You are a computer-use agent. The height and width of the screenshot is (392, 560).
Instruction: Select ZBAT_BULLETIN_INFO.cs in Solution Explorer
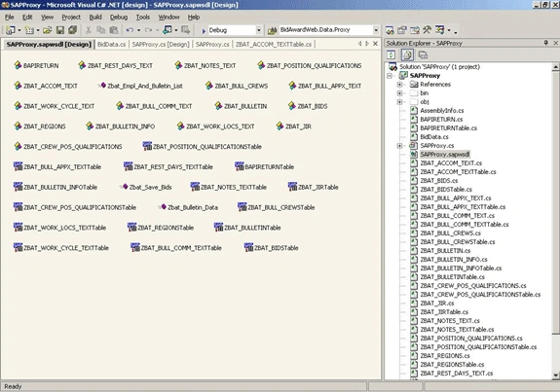pos(454,260)
